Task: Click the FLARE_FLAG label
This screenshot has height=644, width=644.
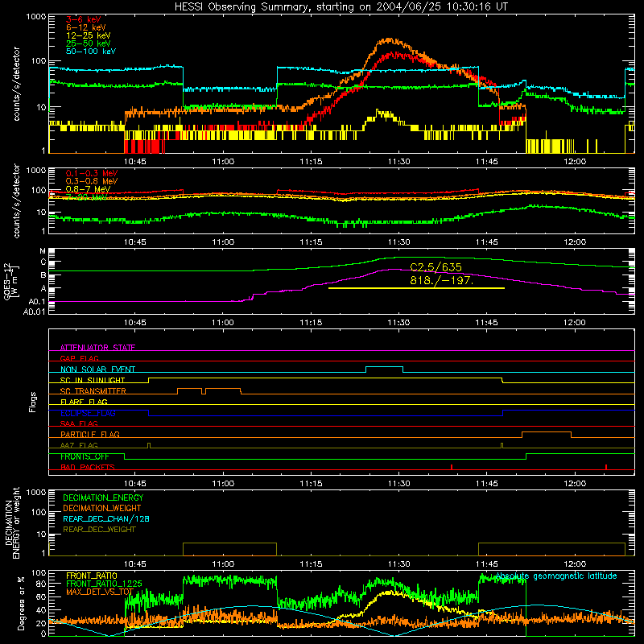Action: click(84, 402)
